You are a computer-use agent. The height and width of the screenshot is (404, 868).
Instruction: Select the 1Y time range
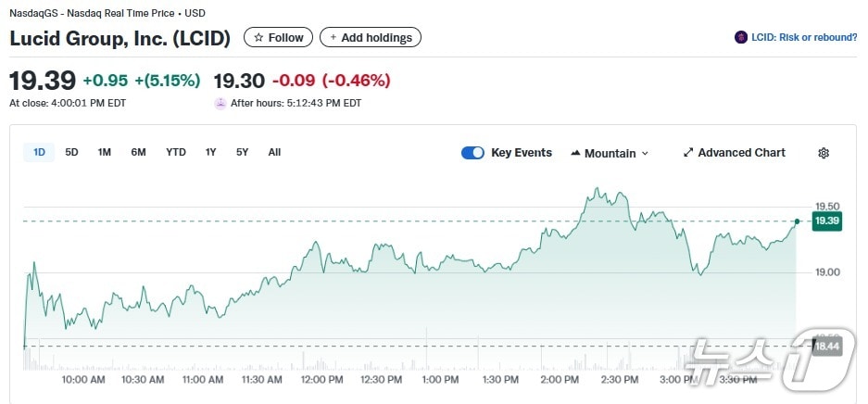pos(211,152)
